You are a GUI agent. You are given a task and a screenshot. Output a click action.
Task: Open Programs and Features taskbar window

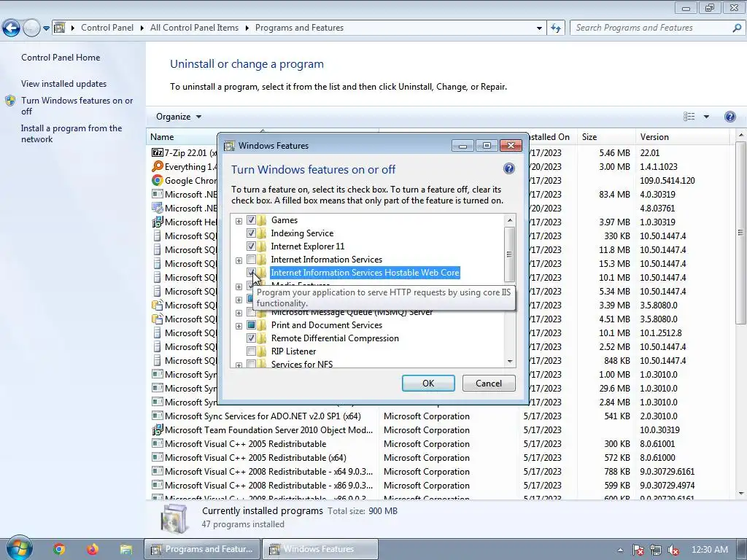click(x=203, y=549)
